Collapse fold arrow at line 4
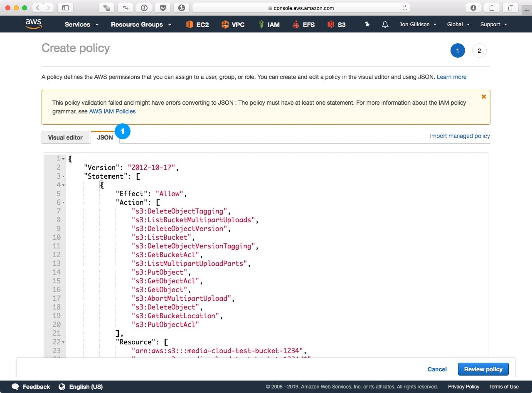 pyautogui.click(x=63, y=185)
